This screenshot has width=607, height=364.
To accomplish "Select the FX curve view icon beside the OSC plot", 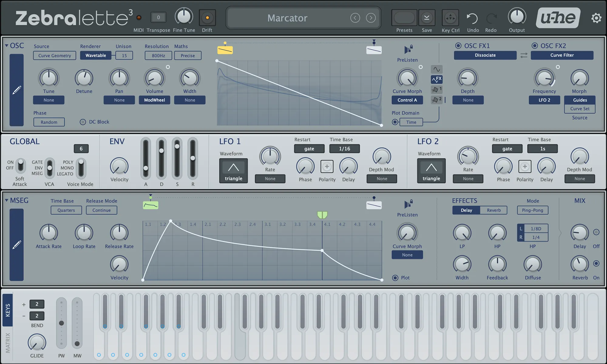I will tap(436, 79).
